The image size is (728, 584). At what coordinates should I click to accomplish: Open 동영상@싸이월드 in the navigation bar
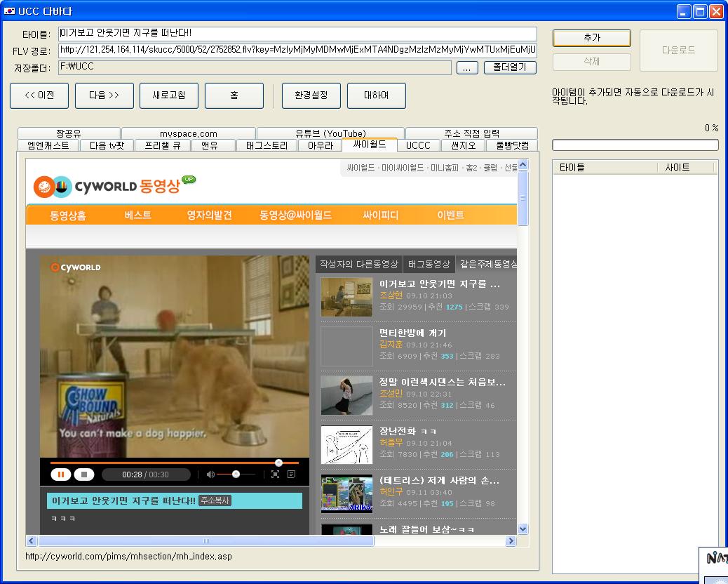(x=296, y=215)
